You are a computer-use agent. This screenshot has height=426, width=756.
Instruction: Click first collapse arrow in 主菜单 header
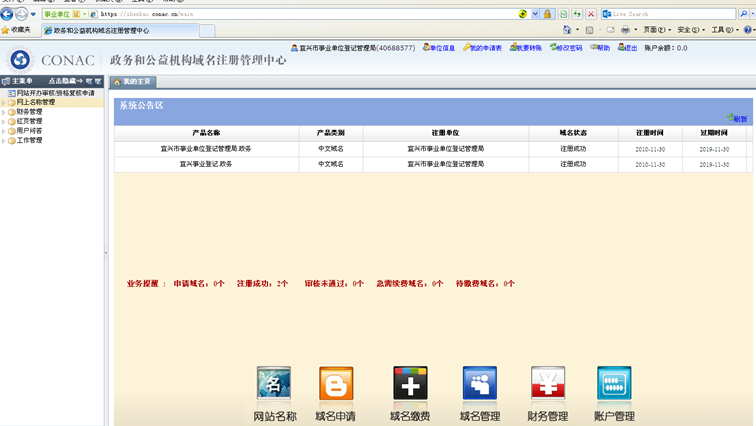click(x=89, y=81)
